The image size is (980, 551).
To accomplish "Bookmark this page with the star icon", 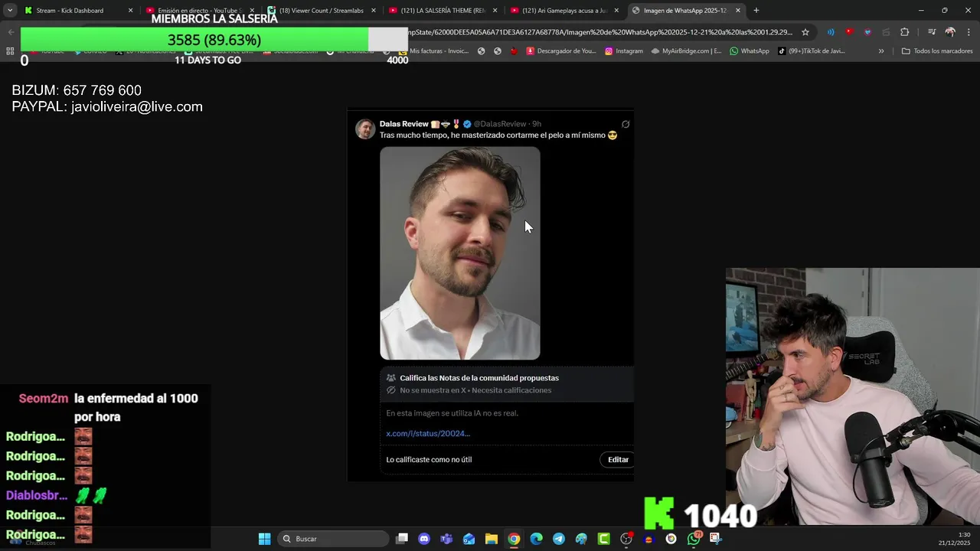I will click(x=805, y=32).
